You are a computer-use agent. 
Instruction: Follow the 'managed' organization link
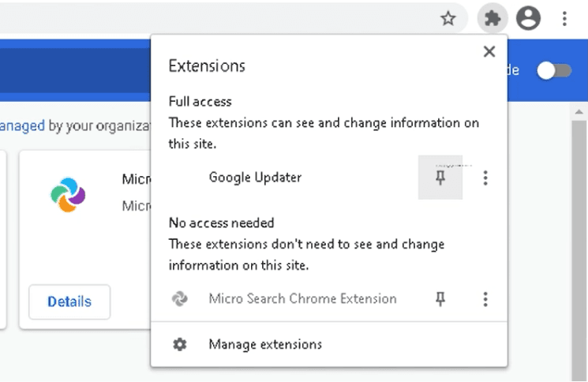[x=22, y=125]
